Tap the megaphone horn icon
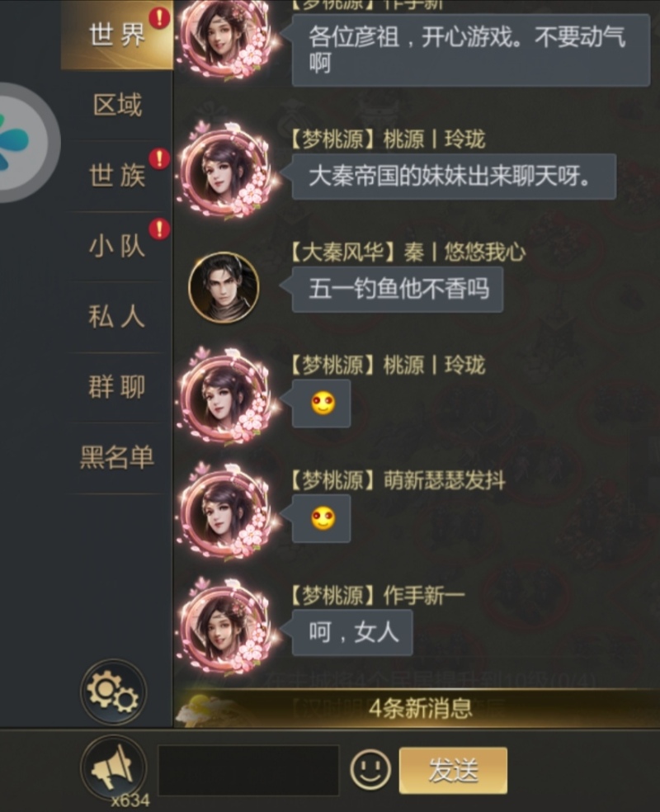The width and height of the screenshot is (660, 812). (x=113, y=768)
